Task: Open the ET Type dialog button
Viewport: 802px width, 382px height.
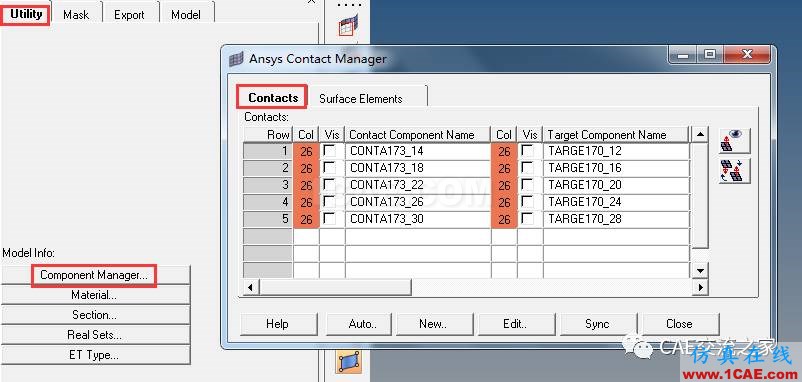Action: [95, 355]
